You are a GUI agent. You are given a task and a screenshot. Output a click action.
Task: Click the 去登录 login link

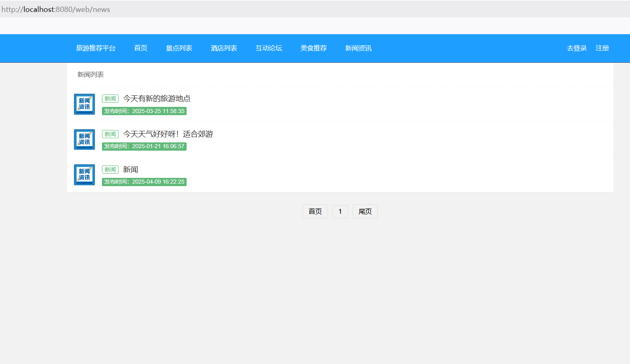[577, 48]
